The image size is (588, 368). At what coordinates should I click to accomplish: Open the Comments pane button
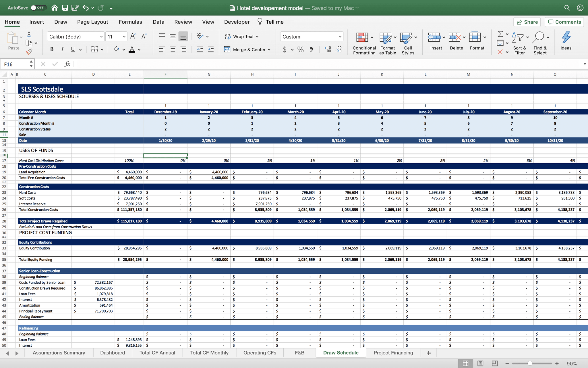click(x=564, y=22)
